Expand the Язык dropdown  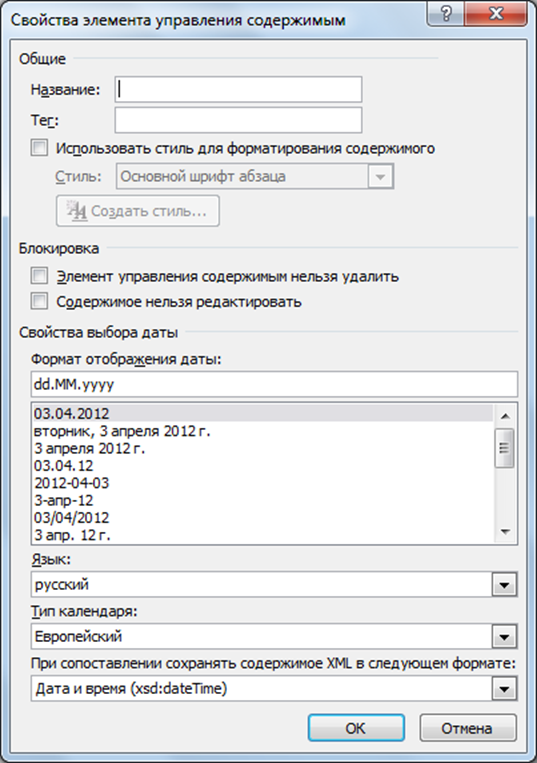tap(504, 584)
